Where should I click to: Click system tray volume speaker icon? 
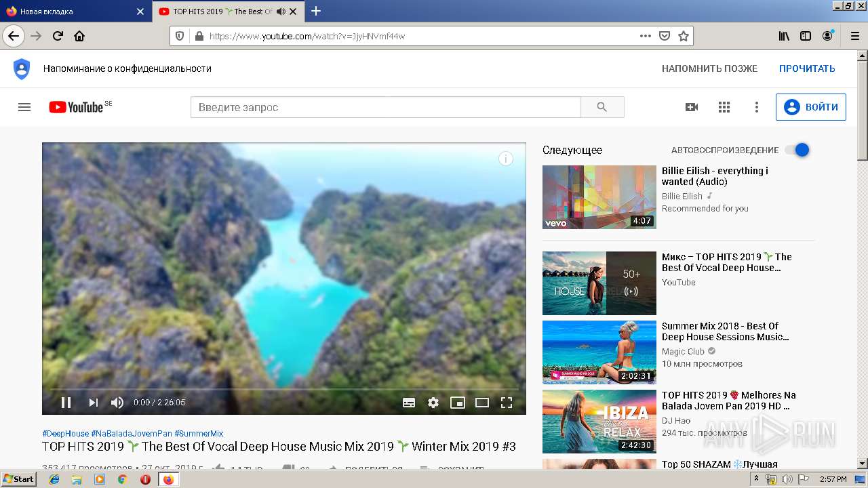[x=787, y=479]
